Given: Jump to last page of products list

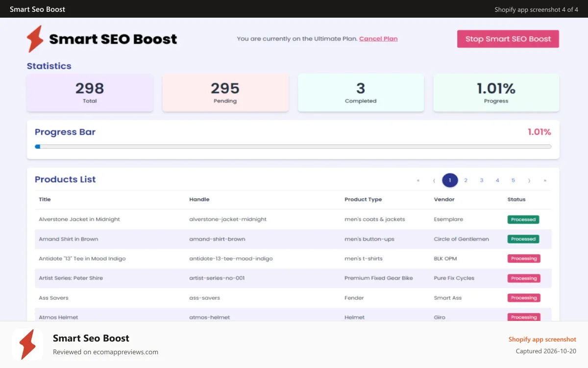Looking at the screenshot, I should (545, 180).
